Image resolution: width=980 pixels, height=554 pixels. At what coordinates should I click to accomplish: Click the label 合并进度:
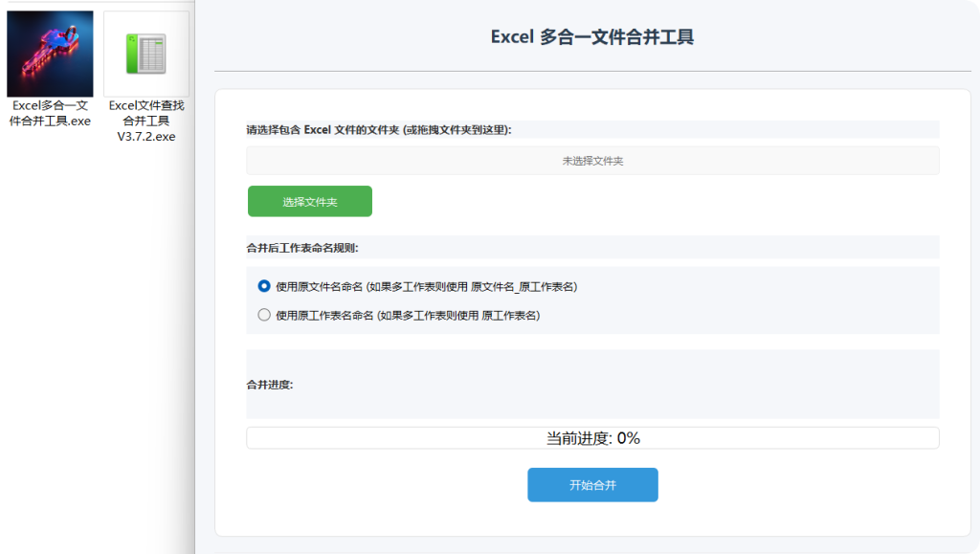269,385
